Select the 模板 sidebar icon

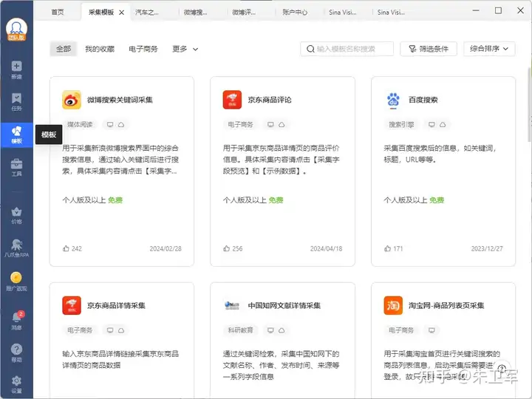pyautogui.click(x=16, y=135)
